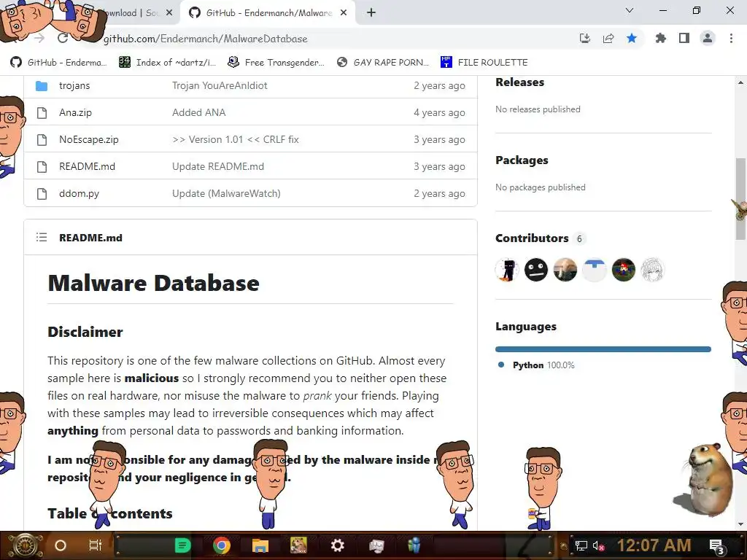Viewport: 747px width, 560px height.
Task: Open the black face contributor avatar
Action: [536, 270]
